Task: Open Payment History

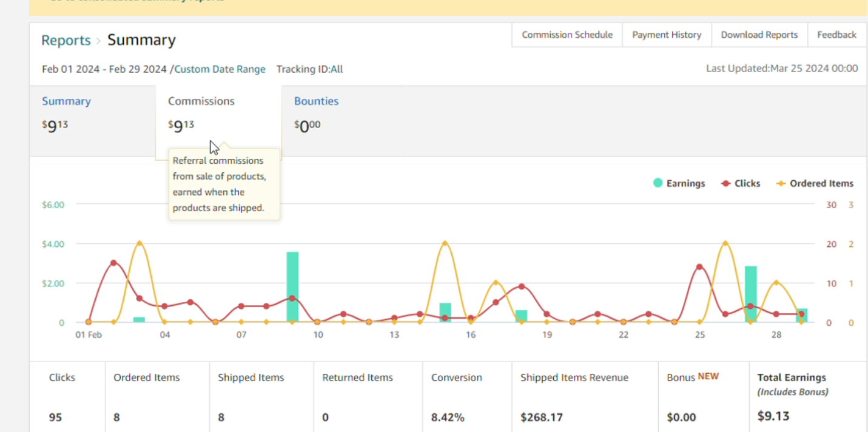Action: point(667,35)
